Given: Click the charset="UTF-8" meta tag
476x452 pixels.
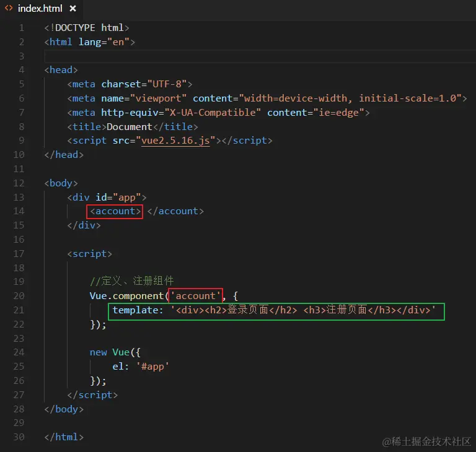Looking at the screenshot, I should [130, 84].
